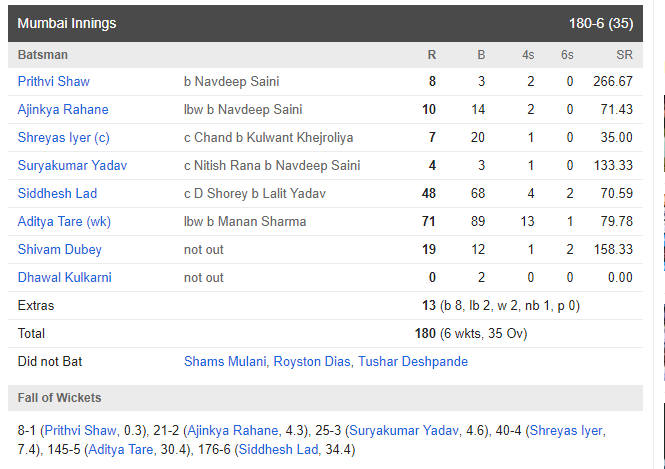This screenshot has height=469, width=665.
Task: Select Shreyas Iyer (c) batsman link
Action: pyautogui.click(x=64, y=137)
